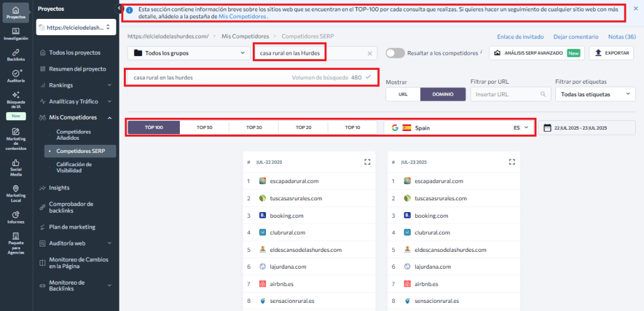The image size is (644, 311).
Task: Open Social Media section
Action: [x=16, y=168]
